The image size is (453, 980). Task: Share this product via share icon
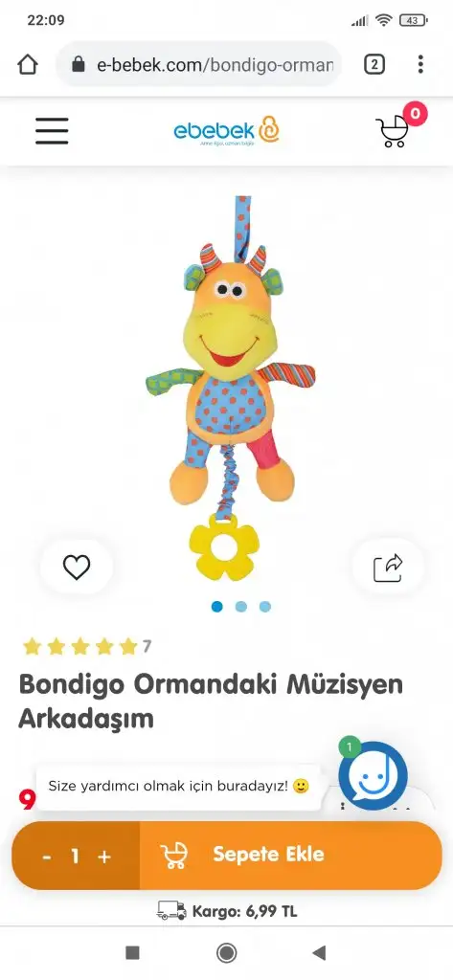pyautogui.click(x=389, y=567)
